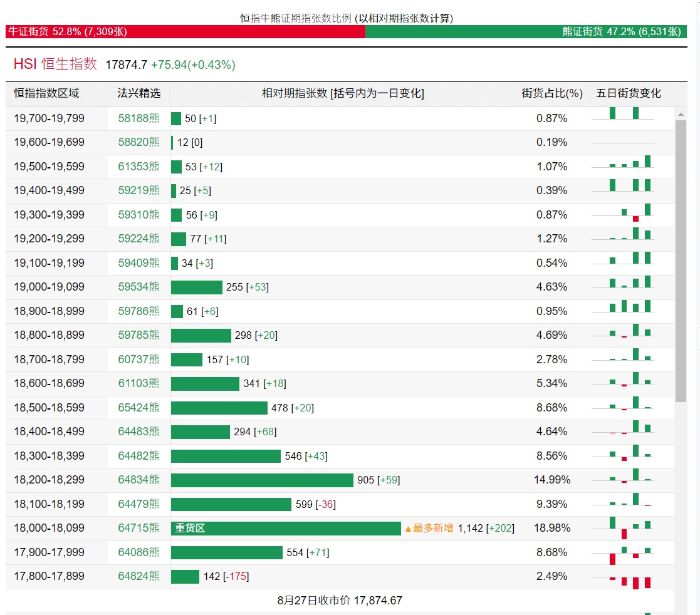Click the 64824熊 warrant code
This screenshot has width=700, height=615.
(138, 576)
